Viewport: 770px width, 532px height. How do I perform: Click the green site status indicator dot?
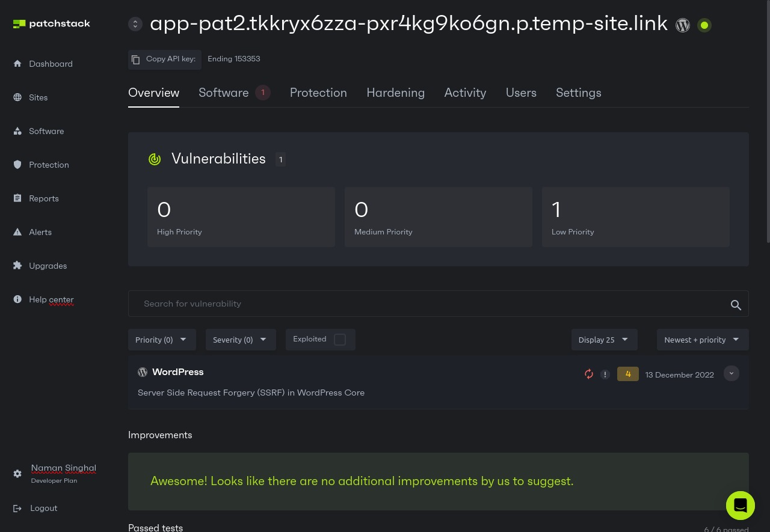704,25
